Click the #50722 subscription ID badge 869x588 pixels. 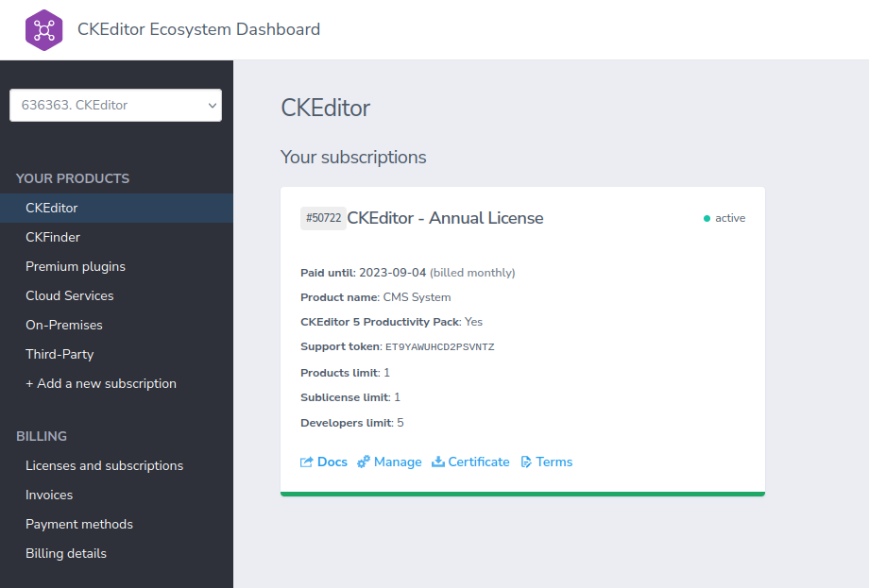[x=323, y=218]
